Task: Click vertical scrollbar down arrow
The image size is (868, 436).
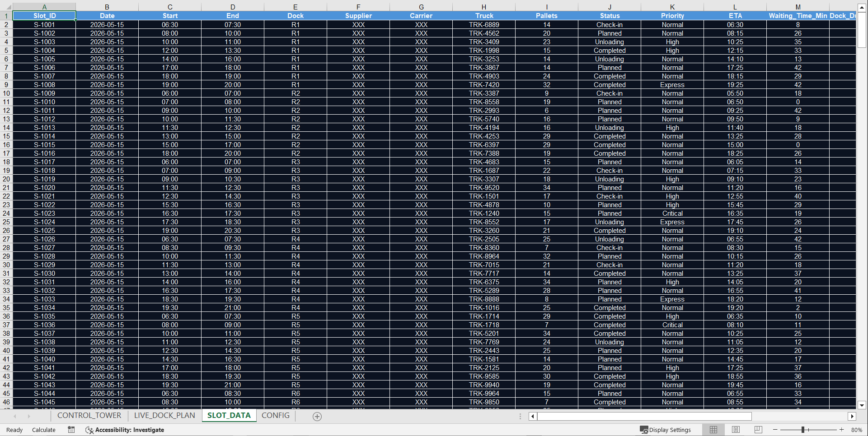Action: tap(862, 405)
